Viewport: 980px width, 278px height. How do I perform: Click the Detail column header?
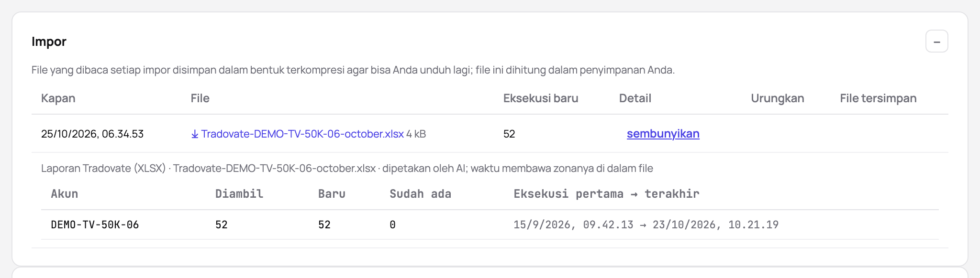[x=635, y=98]
